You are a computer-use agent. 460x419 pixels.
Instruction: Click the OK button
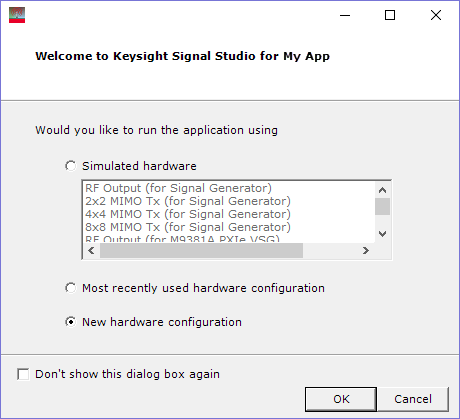341,399
